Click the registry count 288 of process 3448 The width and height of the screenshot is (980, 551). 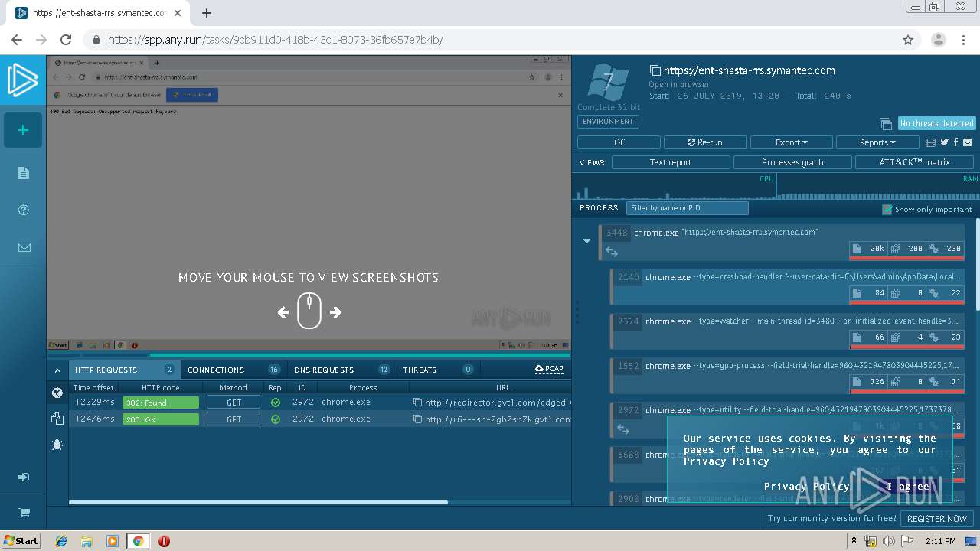coord(907,249)
